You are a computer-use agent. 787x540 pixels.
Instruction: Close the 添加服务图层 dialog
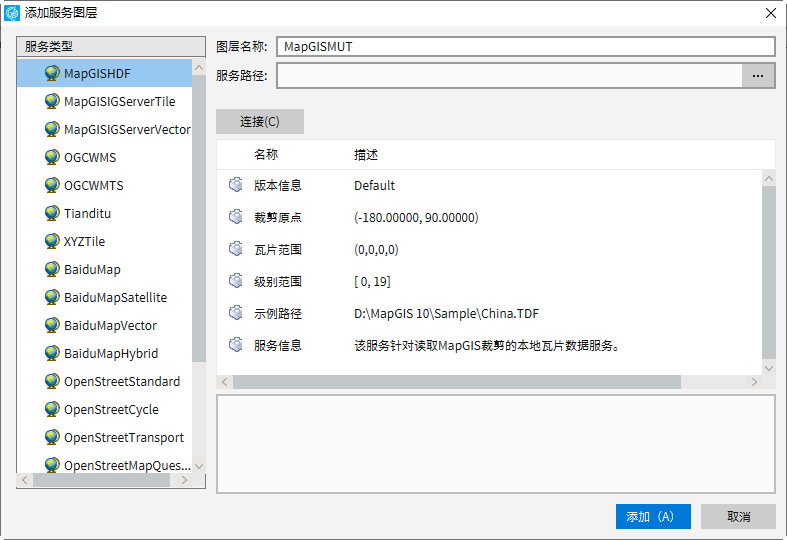(x=771, y=13)
